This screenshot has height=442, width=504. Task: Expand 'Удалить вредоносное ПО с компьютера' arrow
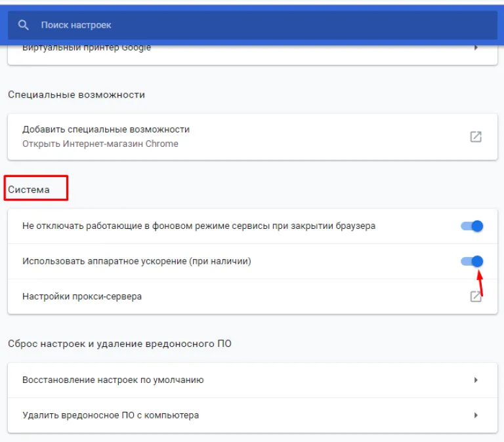pyautogui.click(x=476, y=415)
